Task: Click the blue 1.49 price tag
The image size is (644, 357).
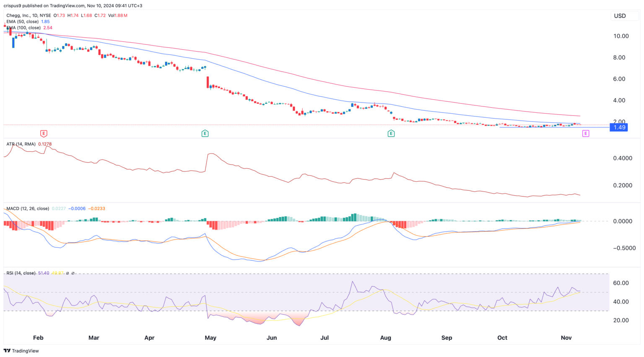Action: pos(619,127)
